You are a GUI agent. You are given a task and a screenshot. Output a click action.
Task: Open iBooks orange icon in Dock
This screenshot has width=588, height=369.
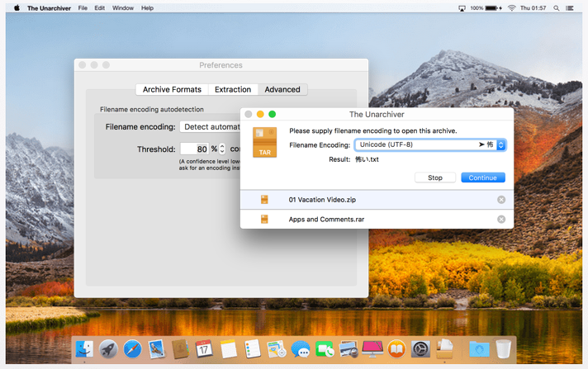pos(396,349)
